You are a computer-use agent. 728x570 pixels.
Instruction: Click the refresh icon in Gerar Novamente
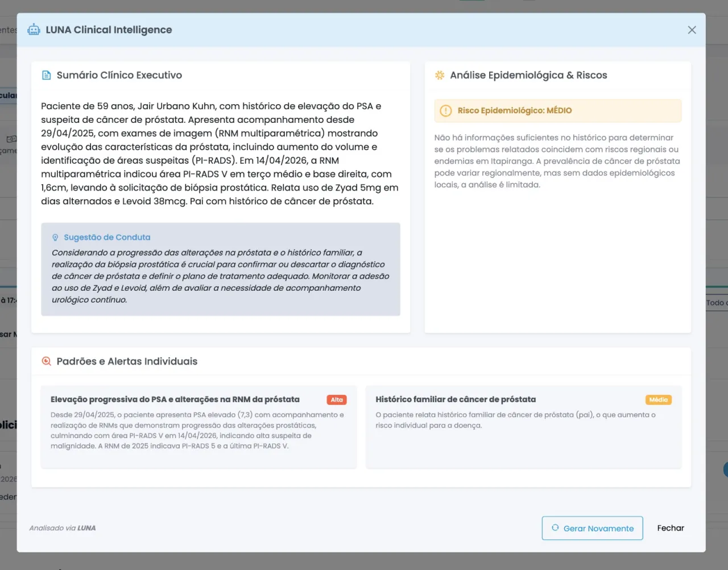[x=555, y=528]
